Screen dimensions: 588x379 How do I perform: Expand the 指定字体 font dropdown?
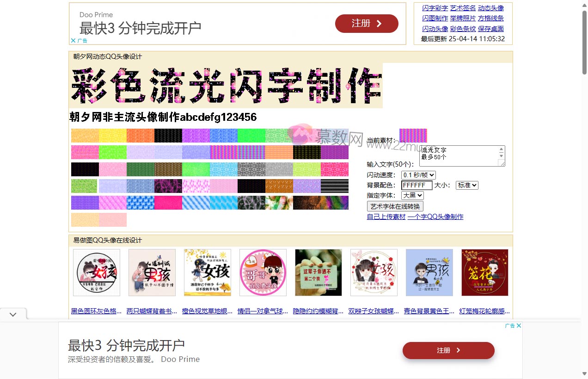(x=412, y=196)
